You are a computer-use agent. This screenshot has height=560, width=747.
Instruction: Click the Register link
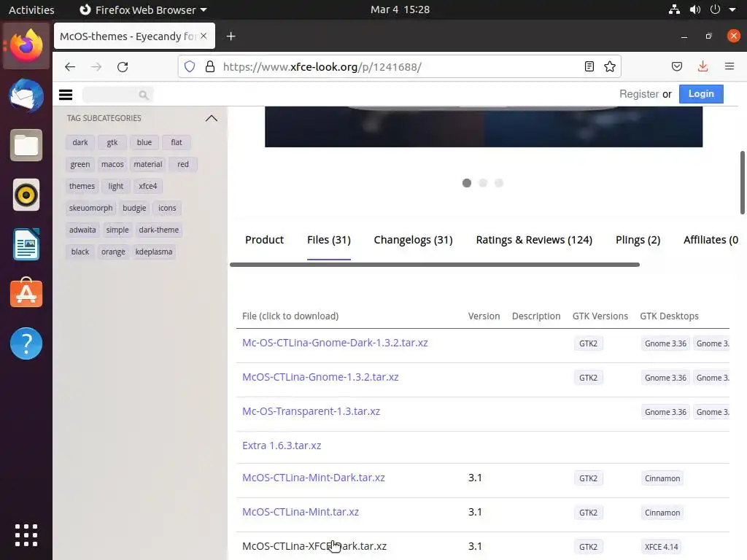click(x=639, y=94)
